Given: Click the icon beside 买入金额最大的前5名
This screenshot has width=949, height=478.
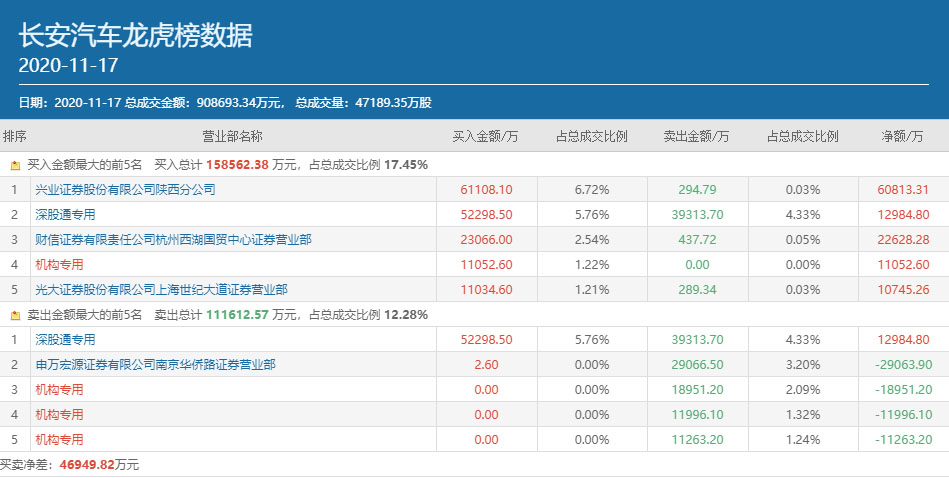Looking at the screenshot, I should [x=15, y=164].
